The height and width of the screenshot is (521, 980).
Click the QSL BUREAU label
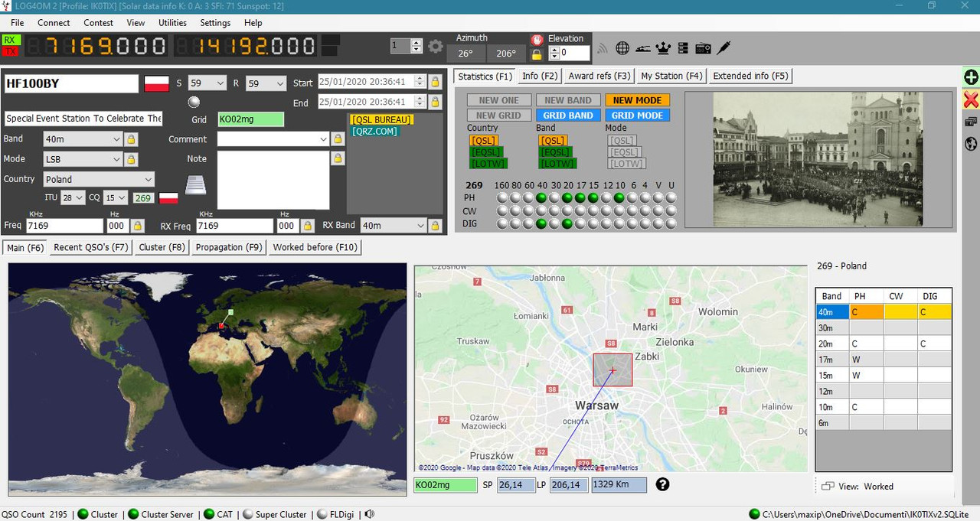[381, 119]
